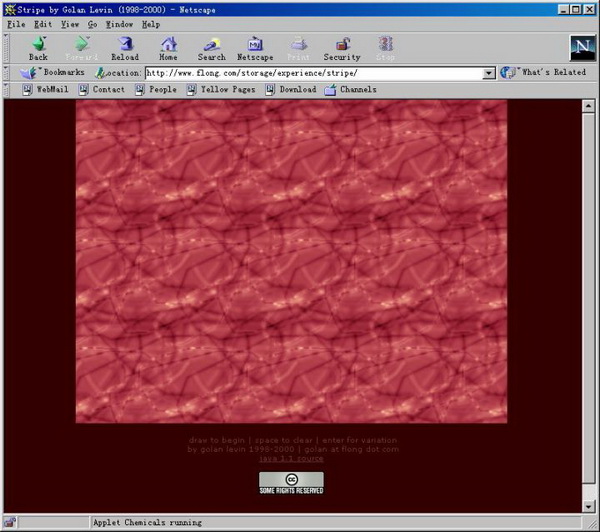
Task: Click inside the Location URL field
Action: pos(312,73)
